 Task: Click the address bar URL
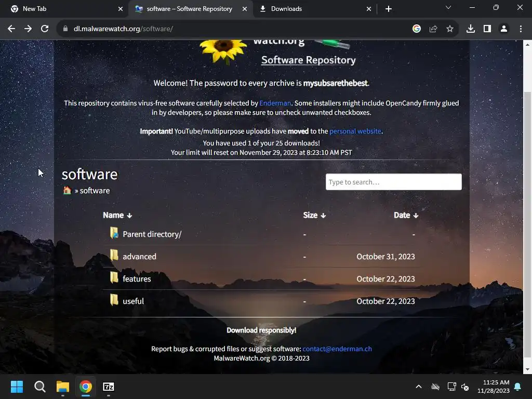point(123,29)
